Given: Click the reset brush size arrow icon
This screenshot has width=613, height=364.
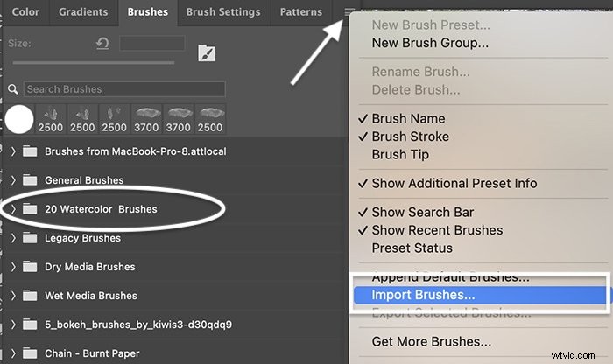Looking at the screenshot, I should (102, 44).
